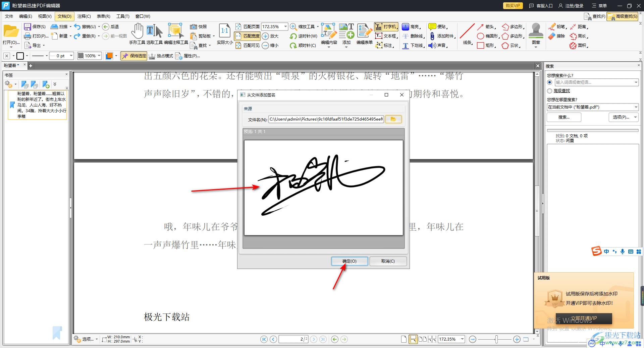
Task: Select the 椭圆形 ellipse tool
Action: point(488,36)
